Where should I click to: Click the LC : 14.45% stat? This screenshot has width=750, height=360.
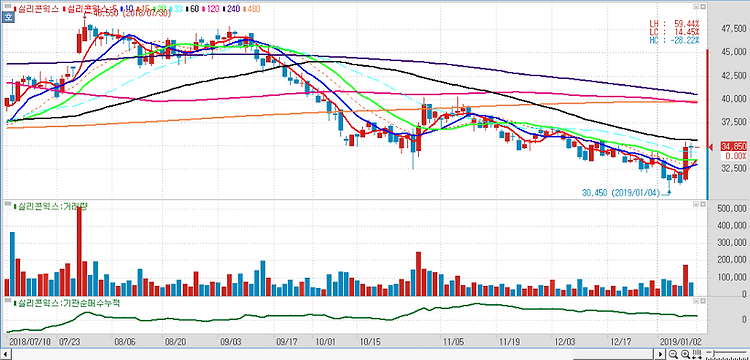pyautogui.click(x=674, y=32)
